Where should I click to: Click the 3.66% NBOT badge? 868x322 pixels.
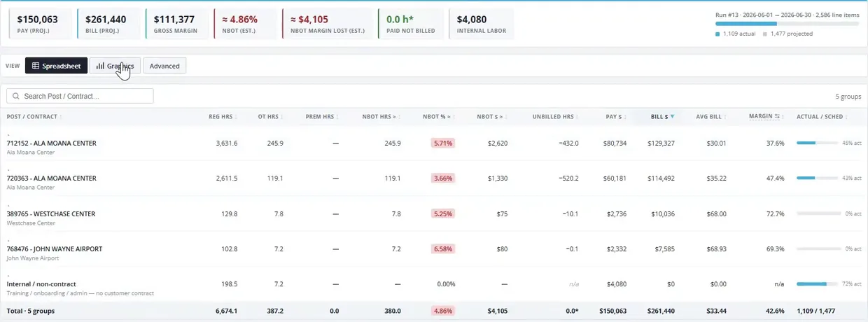coord(443,178)
